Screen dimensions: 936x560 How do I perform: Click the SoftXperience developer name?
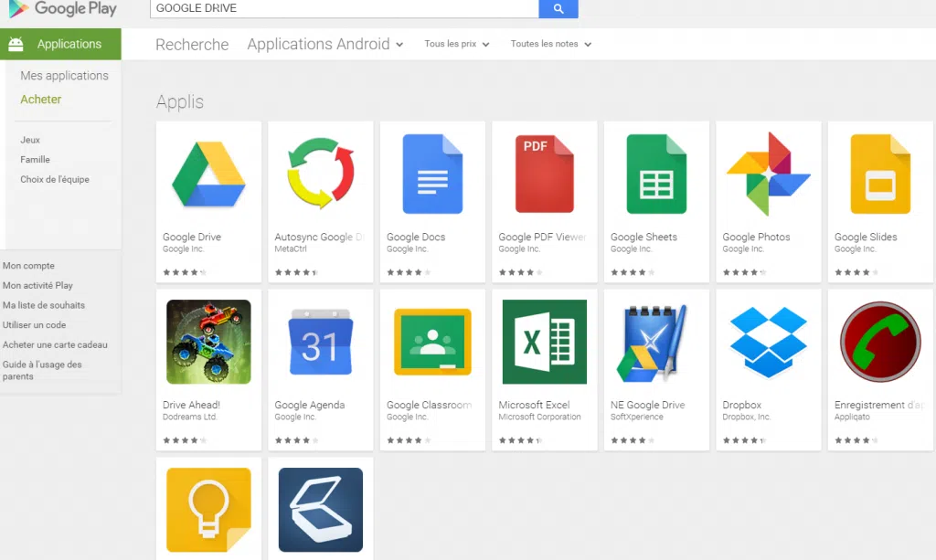pyautogui.click(x=636, y=417)
